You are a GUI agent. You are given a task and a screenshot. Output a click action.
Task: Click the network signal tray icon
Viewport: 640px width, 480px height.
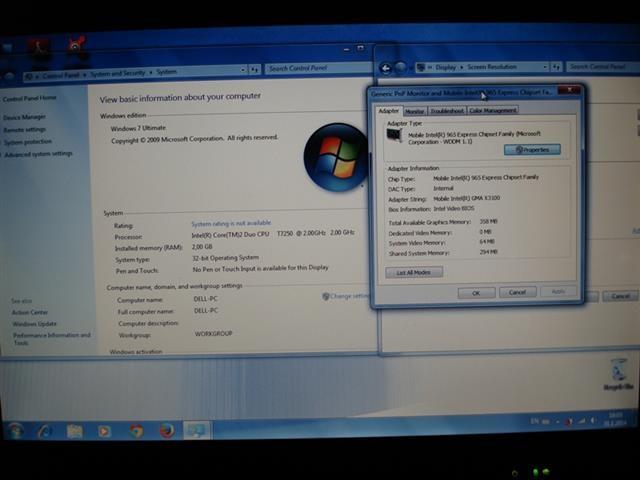(581, 421)
